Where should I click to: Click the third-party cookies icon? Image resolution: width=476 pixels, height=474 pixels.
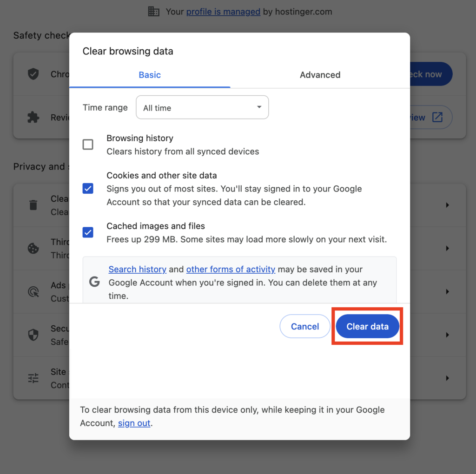[x=33, y=248]
